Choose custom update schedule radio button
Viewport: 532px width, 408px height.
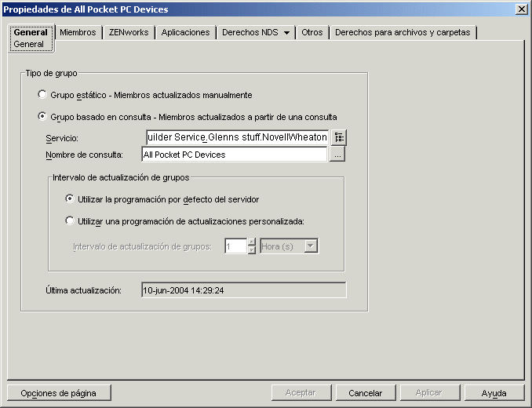[x=70, y=221]
